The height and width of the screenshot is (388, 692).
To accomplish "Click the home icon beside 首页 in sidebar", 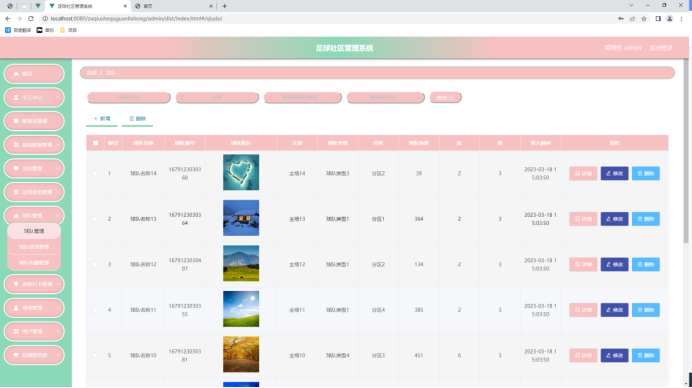I will (x=16, y=74).
